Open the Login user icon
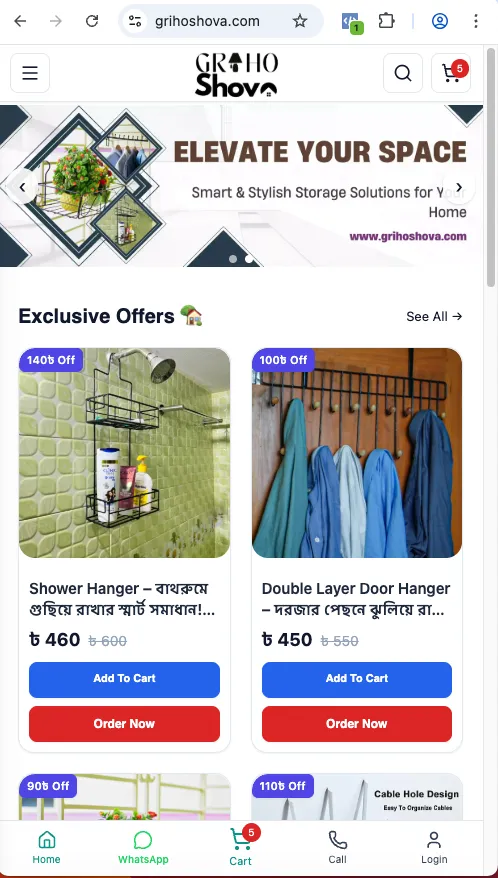 click(434, 847)
